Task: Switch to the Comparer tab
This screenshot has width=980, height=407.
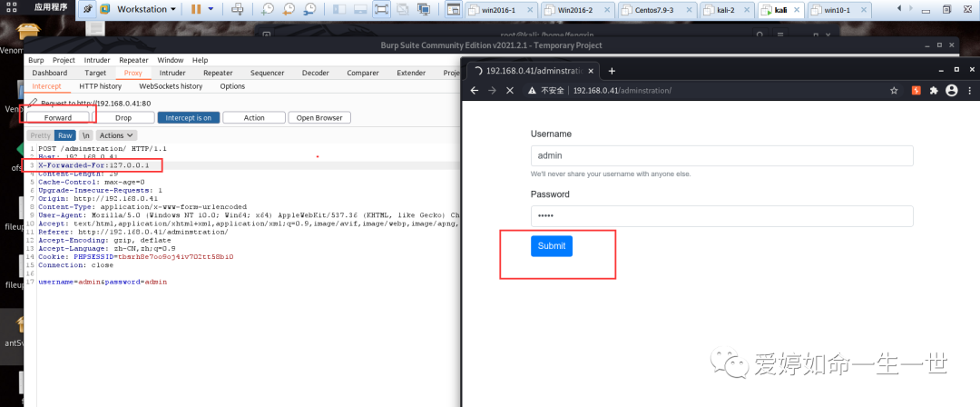Action: [x=363, y=73]
